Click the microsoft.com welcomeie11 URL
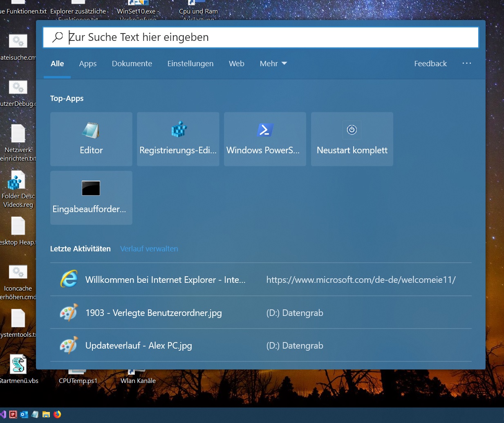 coord(361,280)
